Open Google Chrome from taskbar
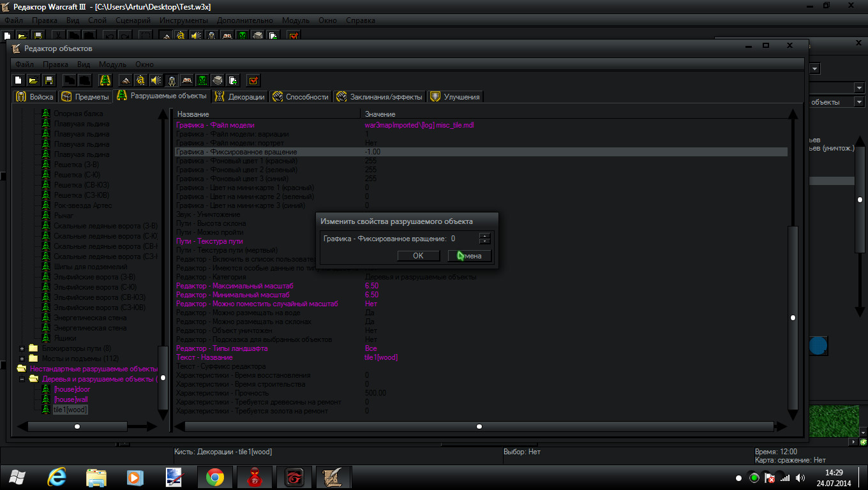Viewport: 868px width, 490px height. [x=214, y=477]
